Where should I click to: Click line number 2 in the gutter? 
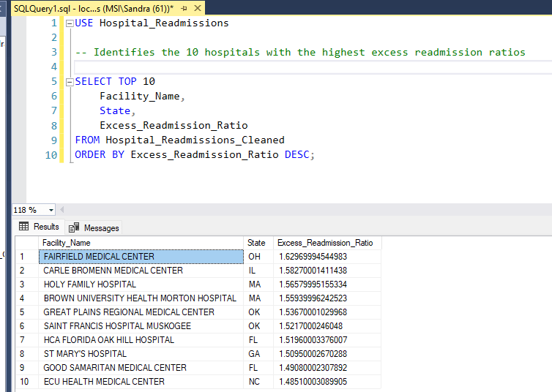pos(54,37)
